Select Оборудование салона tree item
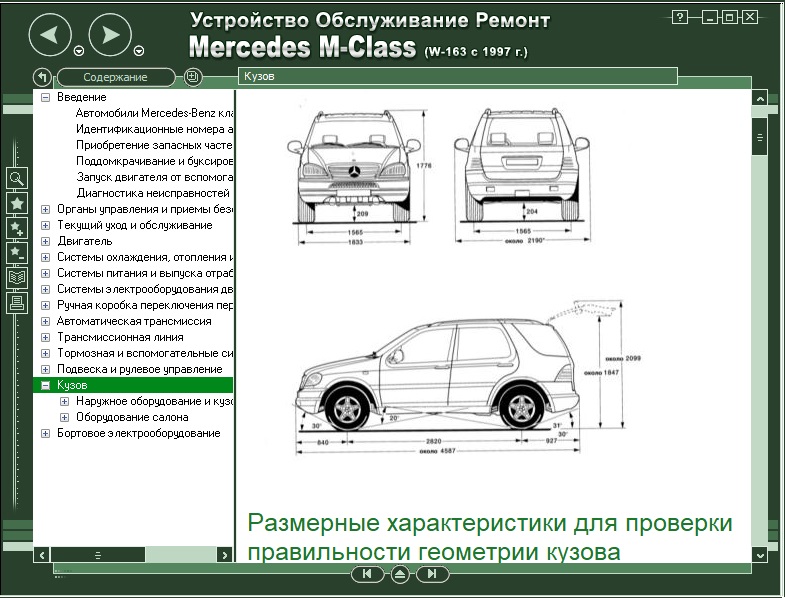785x598 pixels. point(132,418)
